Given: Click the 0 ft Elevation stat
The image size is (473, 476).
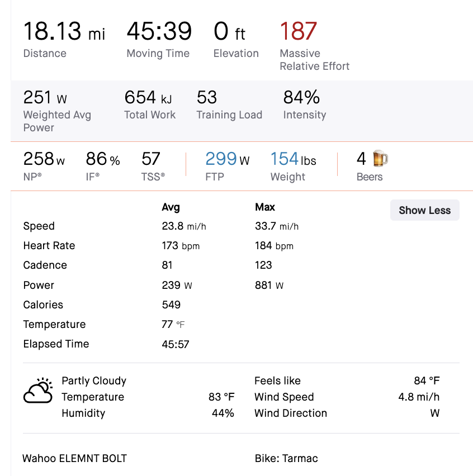Looking at the screenshot, I should pyautogui.click(x=230, y=32).
